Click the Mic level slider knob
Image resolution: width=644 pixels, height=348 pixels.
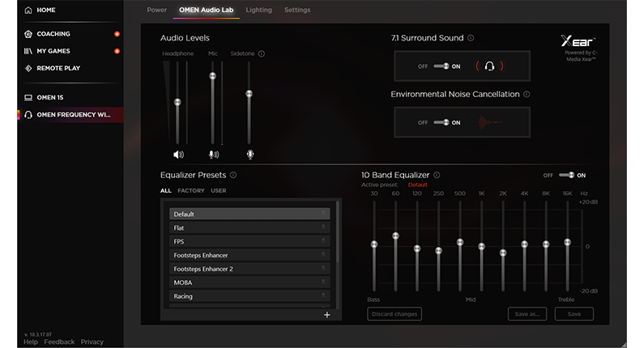point(212,76)
